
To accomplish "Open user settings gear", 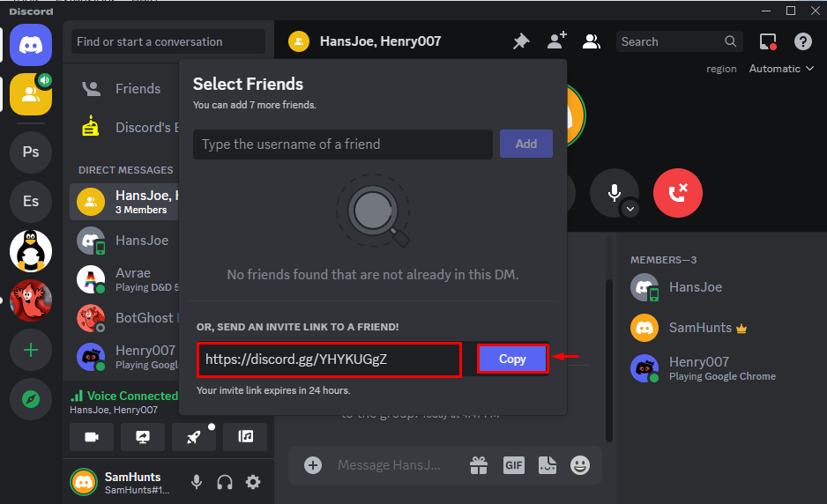I will (253, 482).
